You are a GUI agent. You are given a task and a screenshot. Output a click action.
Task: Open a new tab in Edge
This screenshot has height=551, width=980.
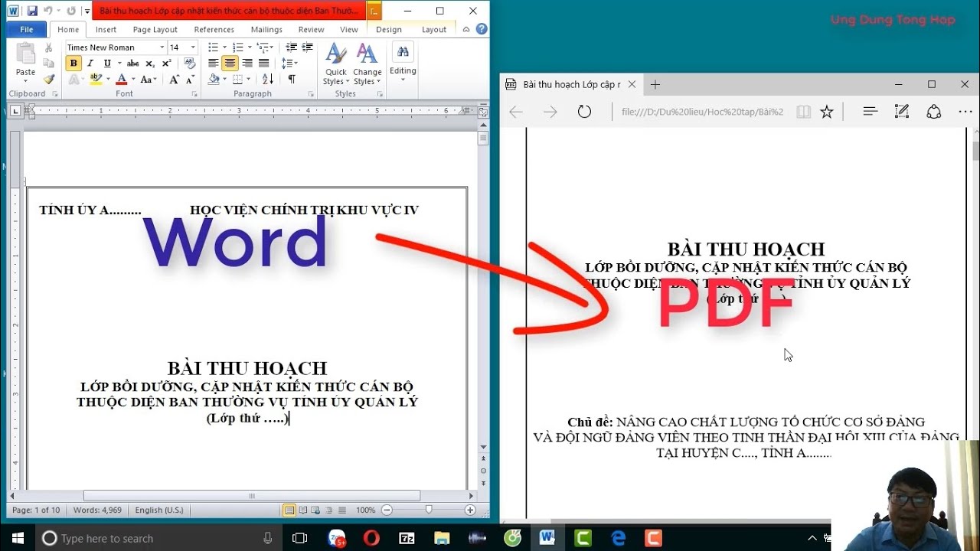tap(655, 85)
